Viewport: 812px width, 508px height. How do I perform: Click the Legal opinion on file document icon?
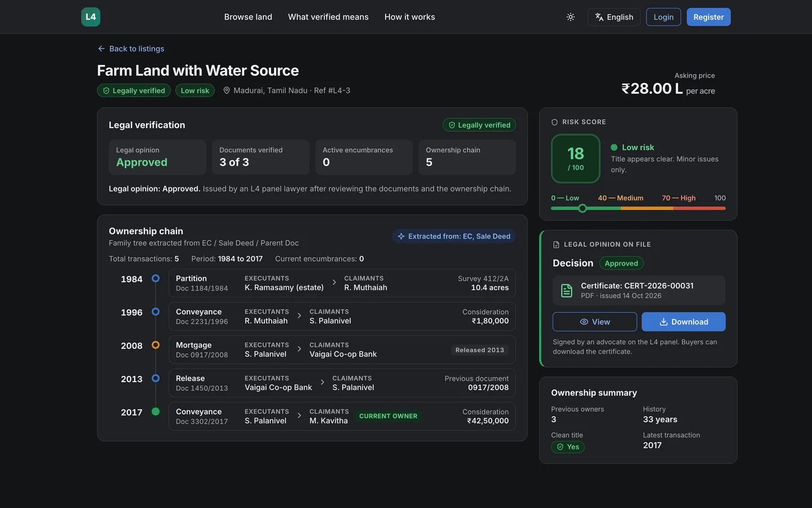tap(557, 244)
